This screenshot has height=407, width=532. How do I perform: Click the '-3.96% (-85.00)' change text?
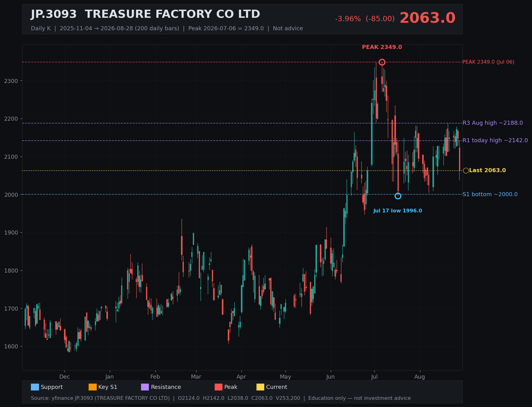(x=365, y=19)
